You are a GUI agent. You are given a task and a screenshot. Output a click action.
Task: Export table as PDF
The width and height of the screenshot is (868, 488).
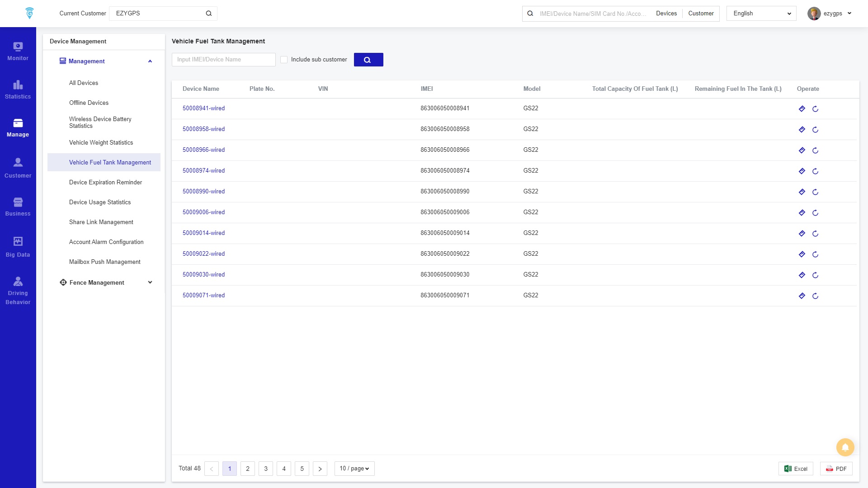836,469
